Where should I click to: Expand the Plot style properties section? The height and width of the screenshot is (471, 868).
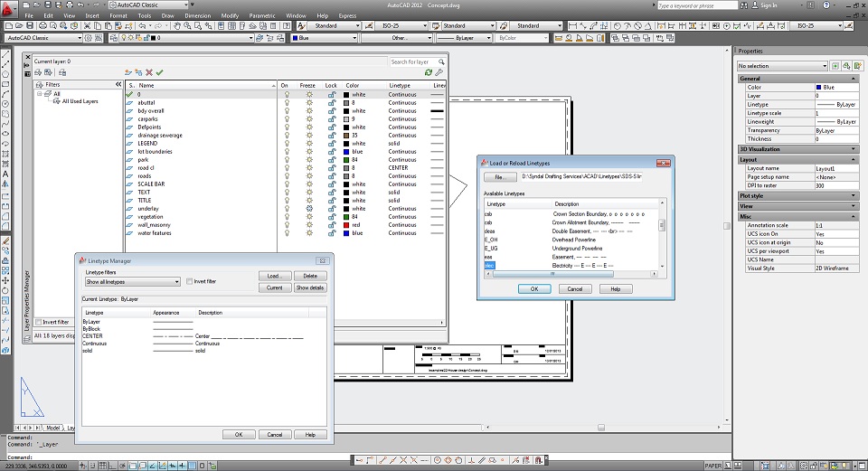[798, 195]
